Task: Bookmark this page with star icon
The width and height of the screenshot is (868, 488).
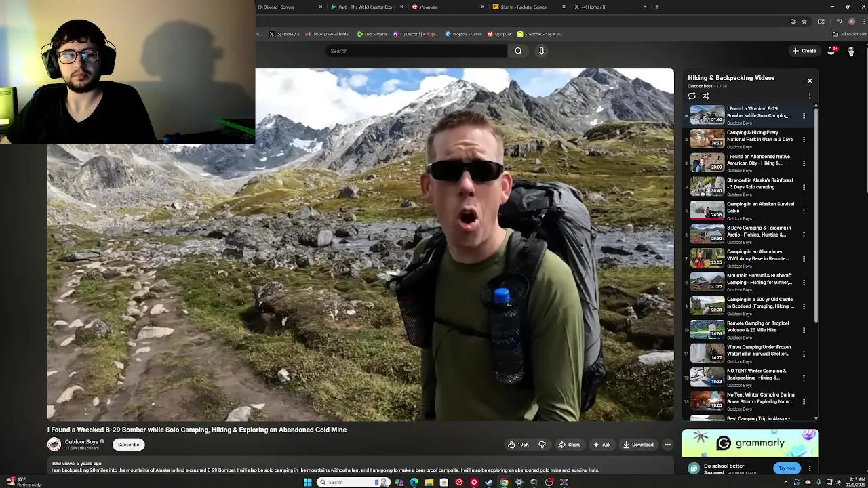Action: 804,21
